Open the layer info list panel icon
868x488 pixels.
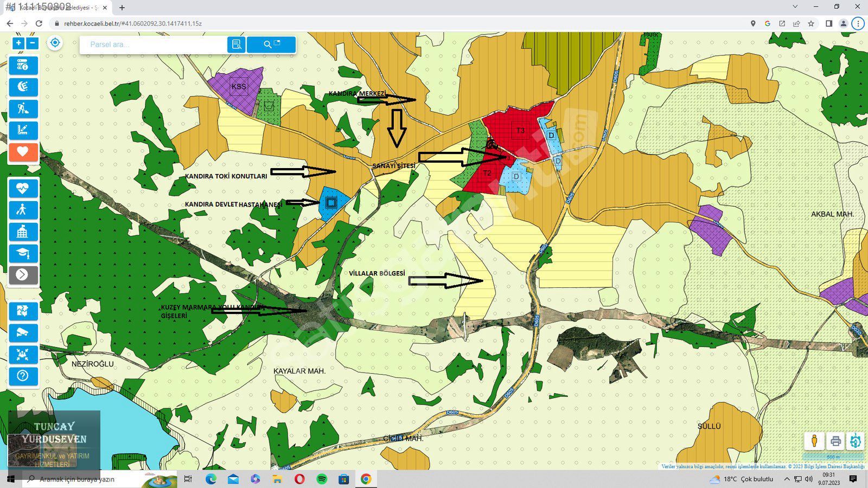point(23,66)
